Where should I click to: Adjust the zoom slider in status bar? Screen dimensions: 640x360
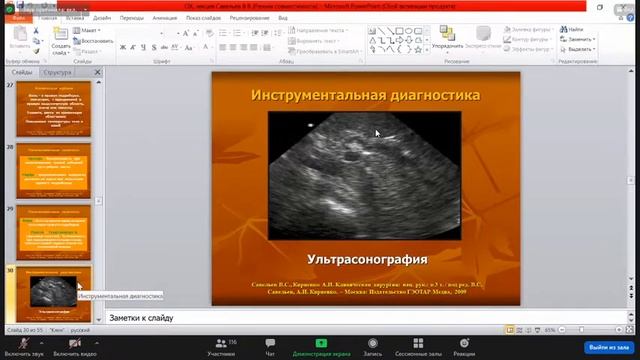point(582,330)
